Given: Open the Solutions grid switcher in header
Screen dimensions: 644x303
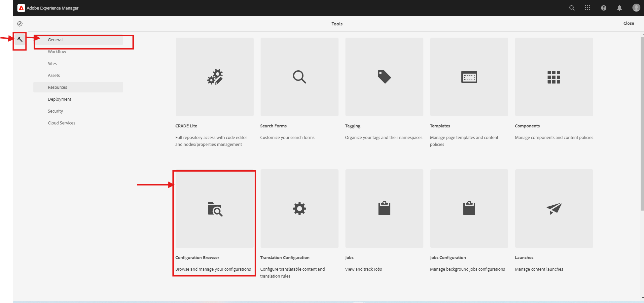Looking at the screenshot, I should click(x=588, y=8).
